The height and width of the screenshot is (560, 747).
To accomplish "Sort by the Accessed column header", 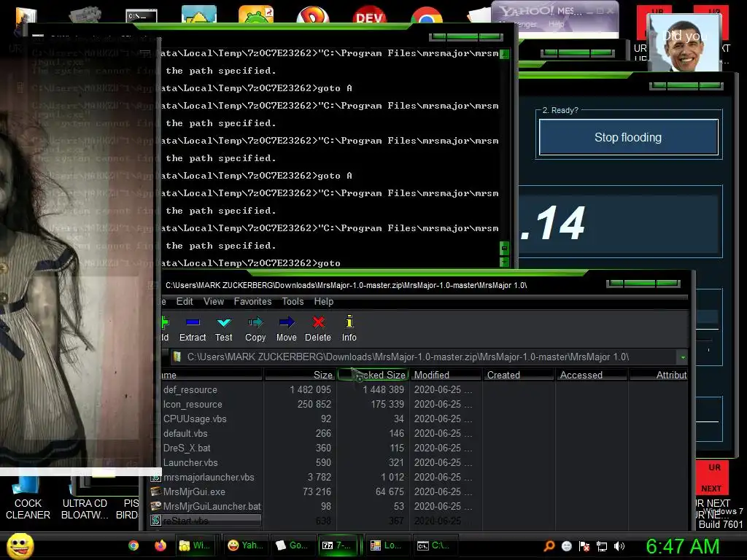I will pyautogui.click(x=592, y=375).
